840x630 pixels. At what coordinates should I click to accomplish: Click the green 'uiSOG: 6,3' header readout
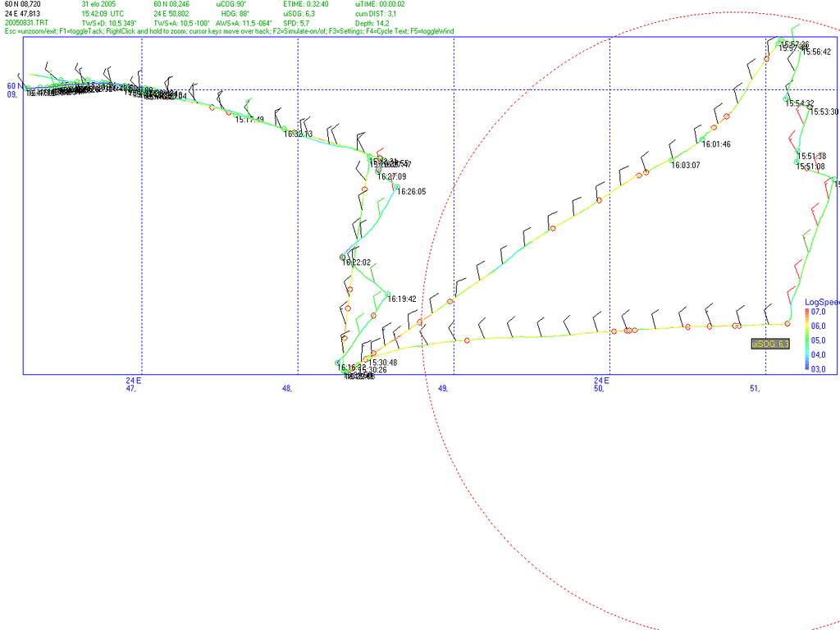[299, 14]
